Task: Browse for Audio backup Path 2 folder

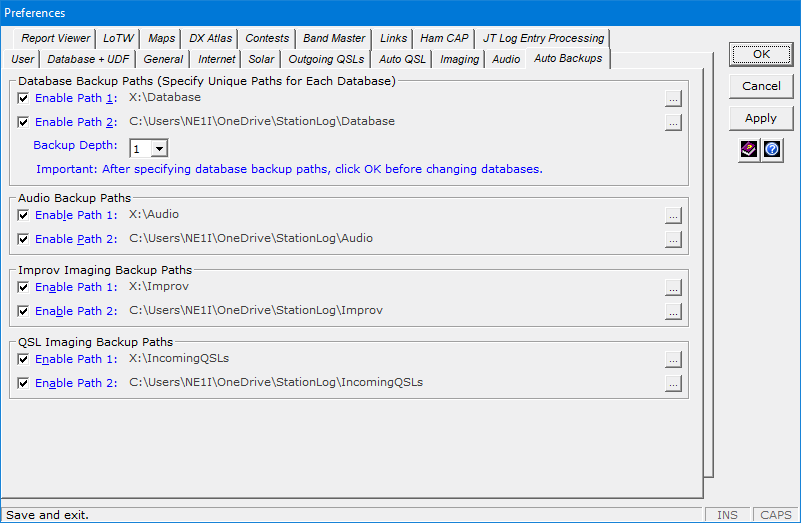Action: coord(673,240)
